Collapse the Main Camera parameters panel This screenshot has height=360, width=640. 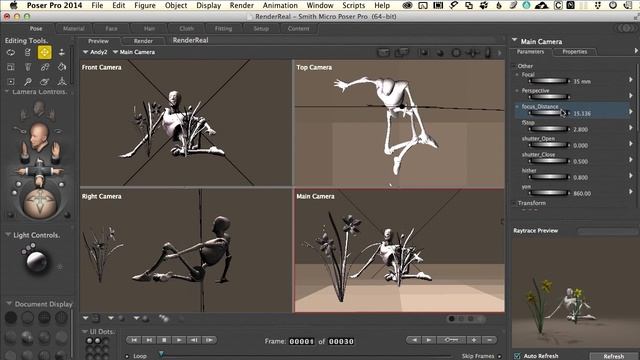514,40
